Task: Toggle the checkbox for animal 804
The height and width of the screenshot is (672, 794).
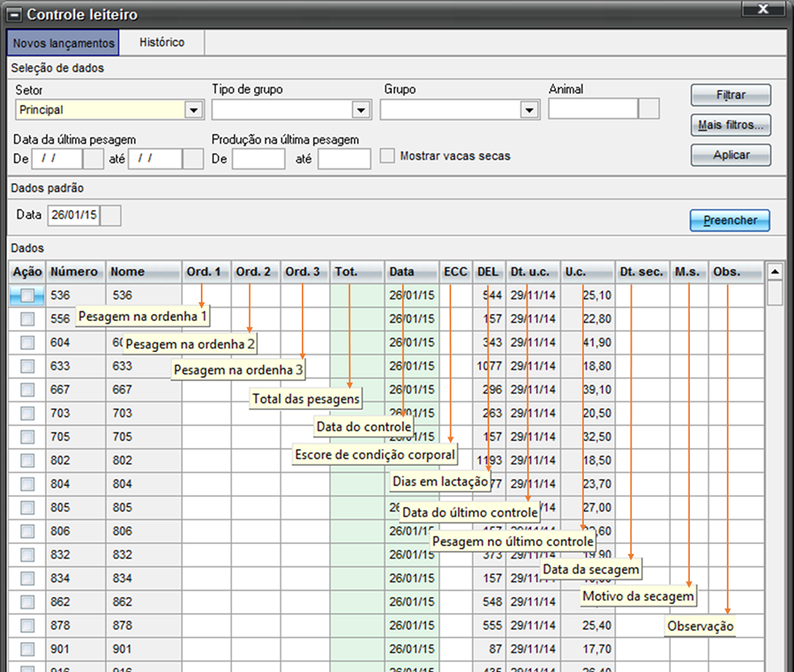Action: pyautogui.click(x=27, y=484)
